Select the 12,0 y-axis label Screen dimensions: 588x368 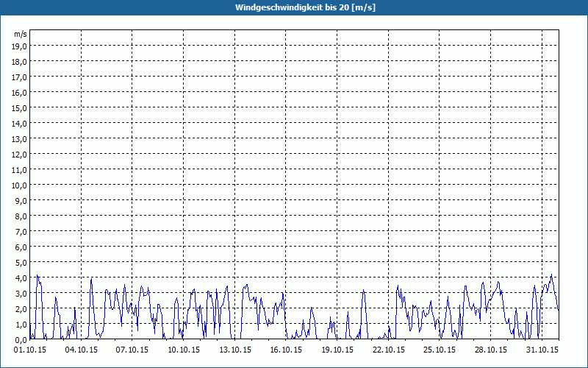(x=21, y=155)
